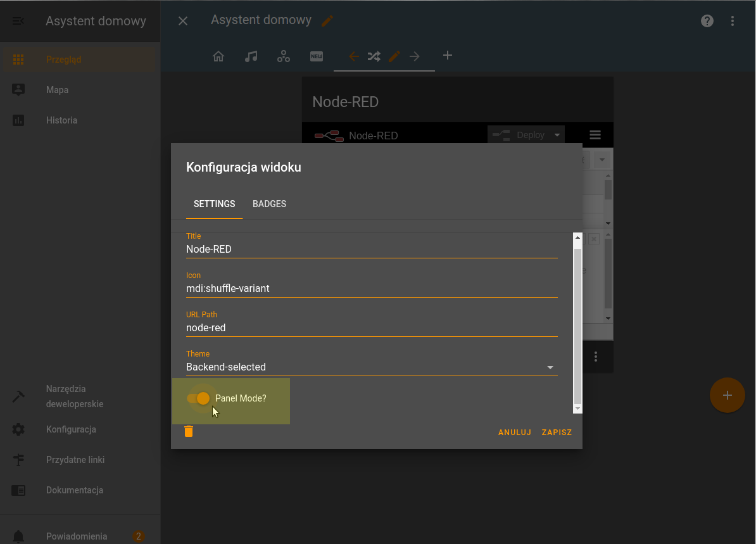Click the Przegląd grid icon
The height and width of the screenshot is (544, 756).
[x=18, y=60]
